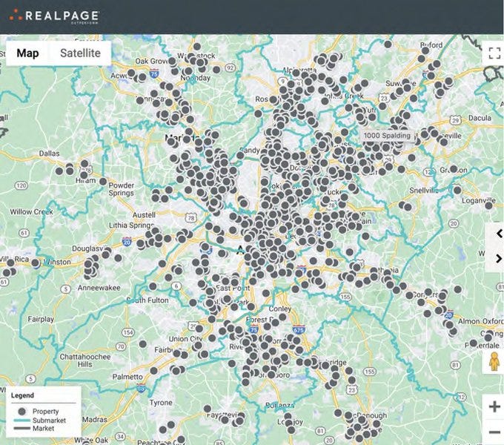Click the left chevron arrow
Image resolution: width=504 pixels, height=445 pixels.
[499, 234]
